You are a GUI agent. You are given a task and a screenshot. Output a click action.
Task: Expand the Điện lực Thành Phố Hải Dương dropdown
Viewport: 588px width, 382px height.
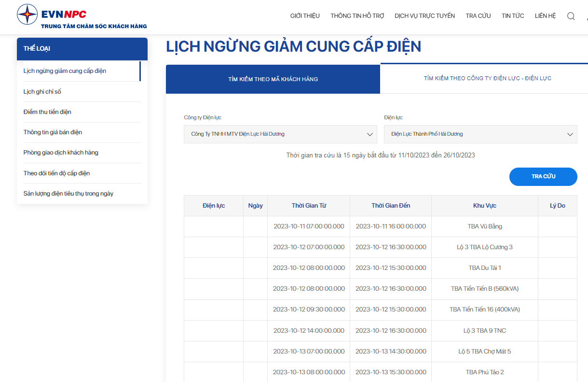[x=480, y=134]
